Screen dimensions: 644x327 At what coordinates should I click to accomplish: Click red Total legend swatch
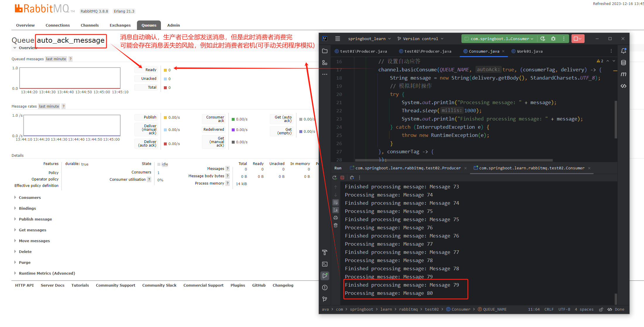(x=165, y=88)
